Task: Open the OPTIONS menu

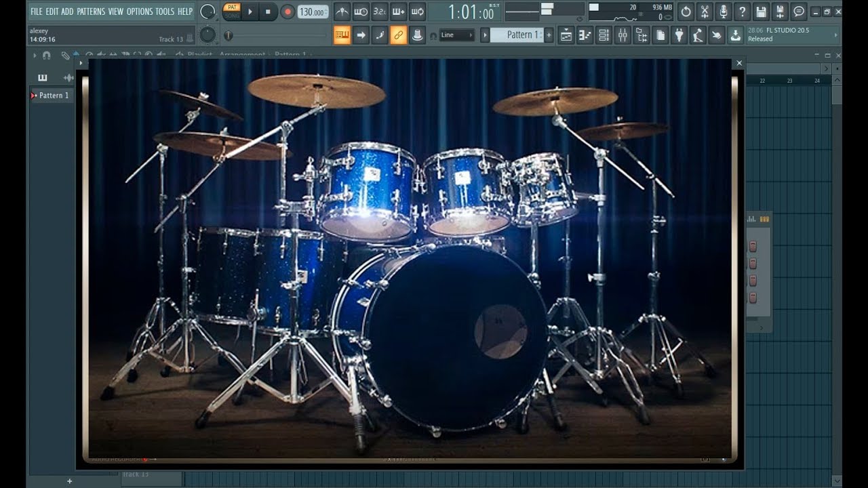Action: coord(140,12)
